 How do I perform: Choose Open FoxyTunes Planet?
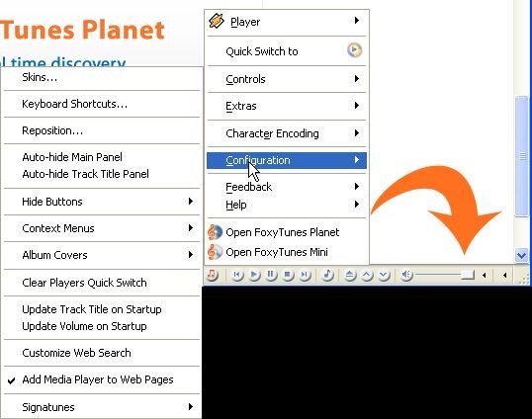point(287,232)
